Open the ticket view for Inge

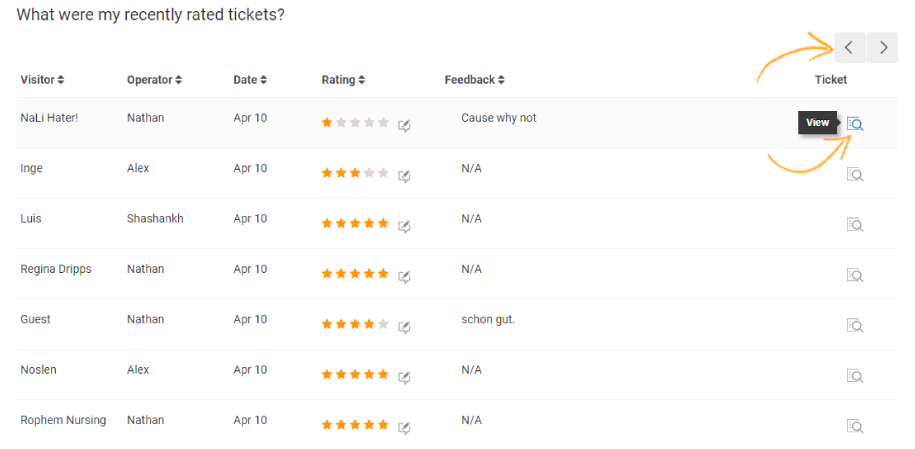[x=855, y=174]
